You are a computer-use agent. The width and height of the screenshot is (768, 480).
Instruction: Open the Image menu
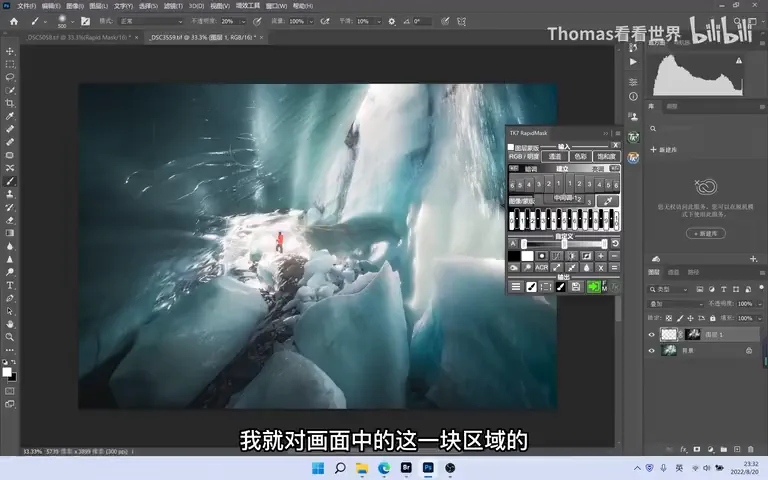pyautogui.click(x=75, y=6)
